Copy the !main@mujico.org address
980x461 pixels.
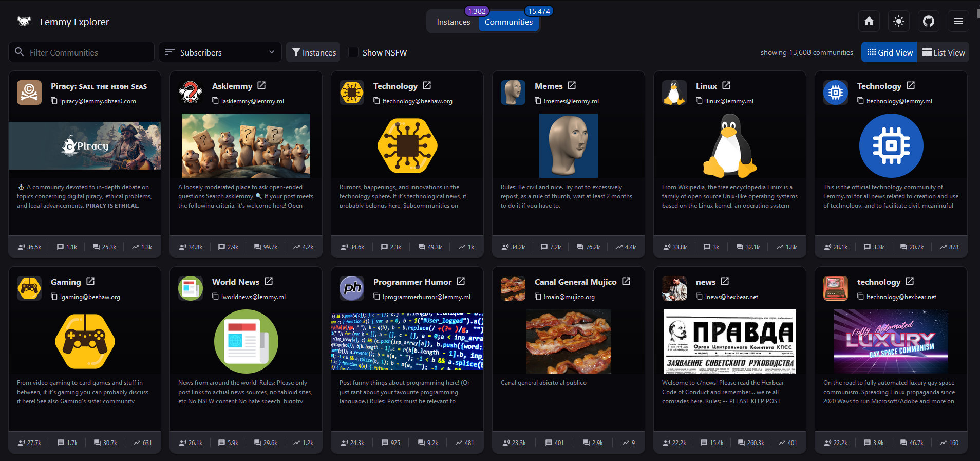tap(538, 297)
